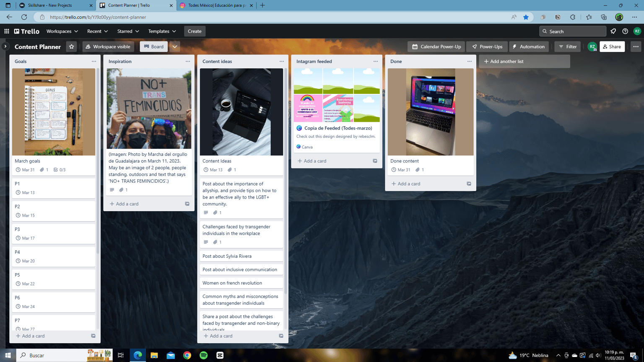Open the Copia de Feeded Canva card
Screen dimensions: 644x362
336,110
